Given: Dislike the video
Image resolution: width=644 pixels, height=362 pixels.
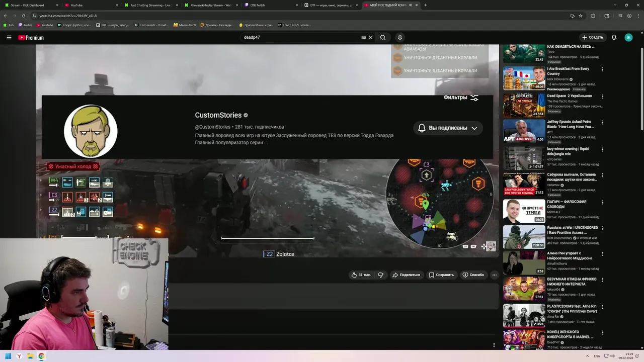Looking at the screenshot, I should 381,275.
